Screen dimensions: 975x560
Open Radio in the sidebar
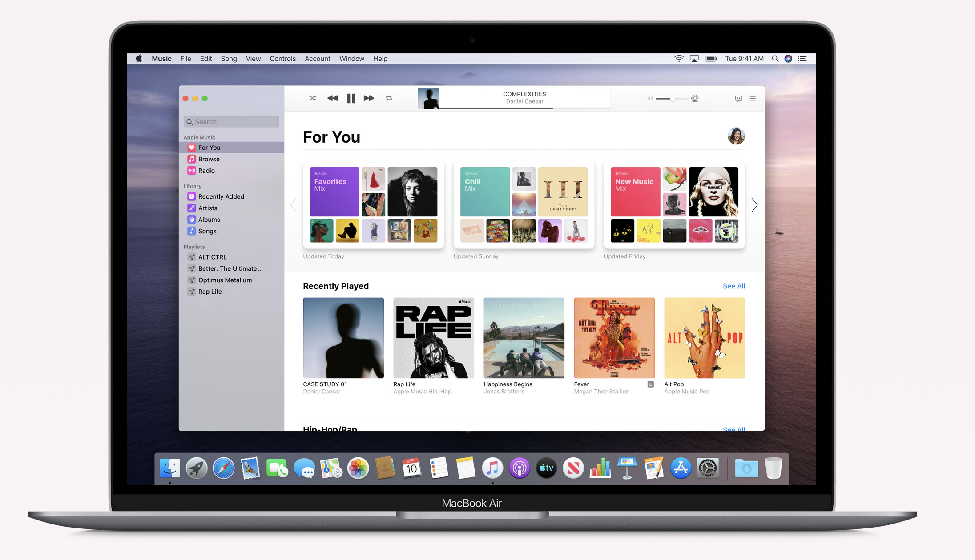tap(231, 171)
